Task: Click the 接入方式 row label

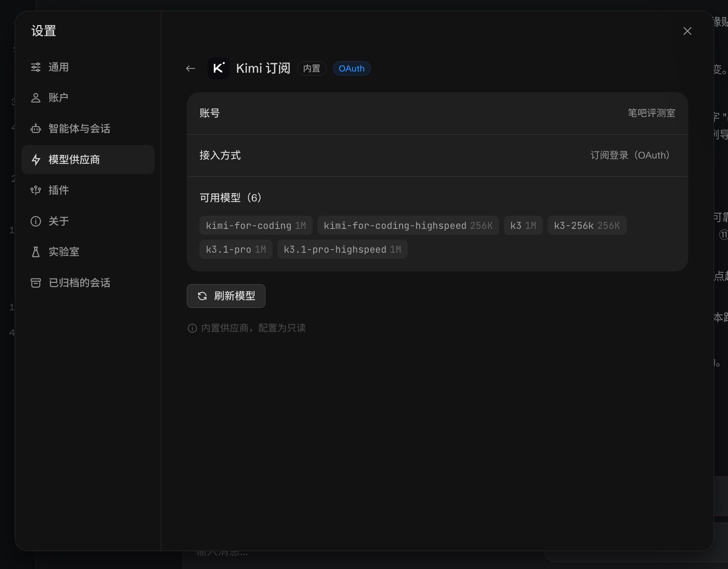Action: pos(220,155)
